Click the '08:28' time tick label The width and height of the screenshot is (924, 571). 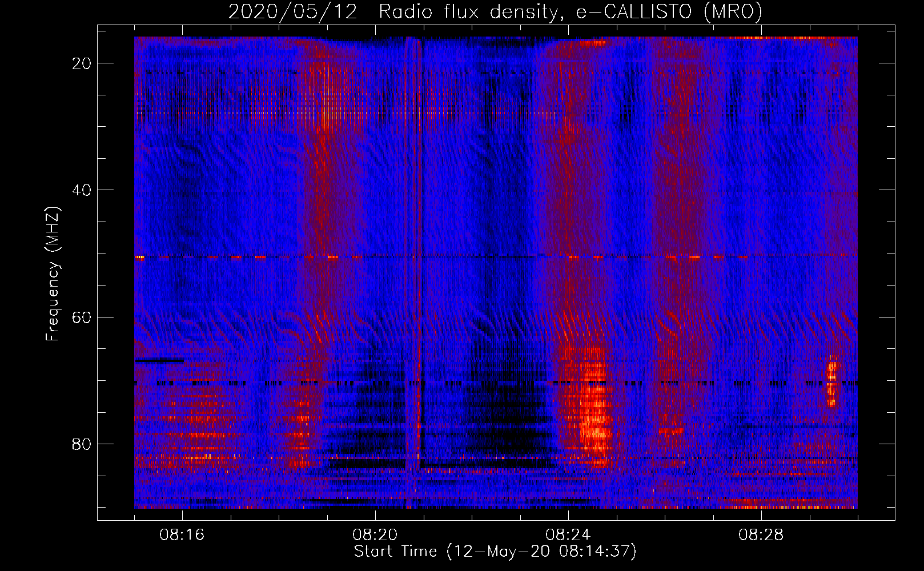pos(761,535)
